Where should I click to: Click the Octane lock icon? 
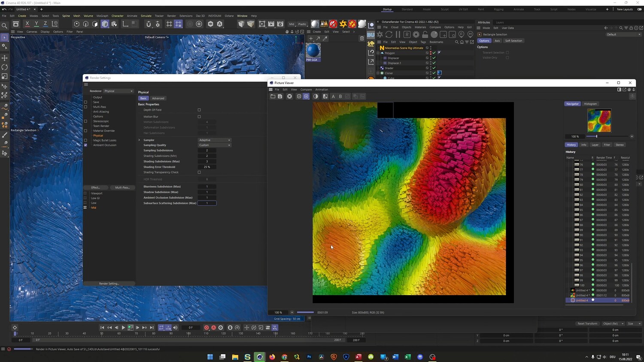[x=425, y=34]
